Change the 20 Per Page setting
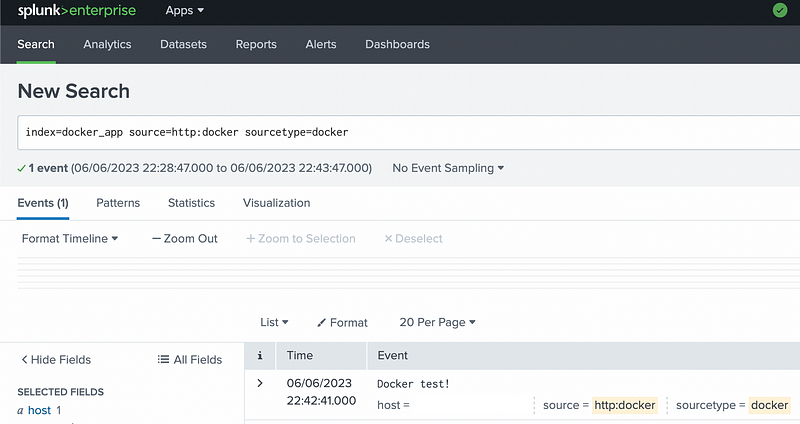This screenshot has width=800, height=424. click(x=437, y=322)
